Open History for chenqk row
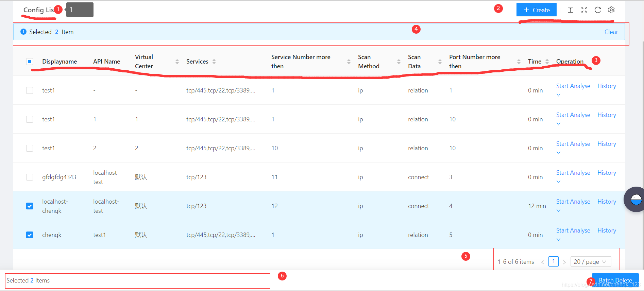The height and width of the screenshot is (291, 644). pos(607,230)
